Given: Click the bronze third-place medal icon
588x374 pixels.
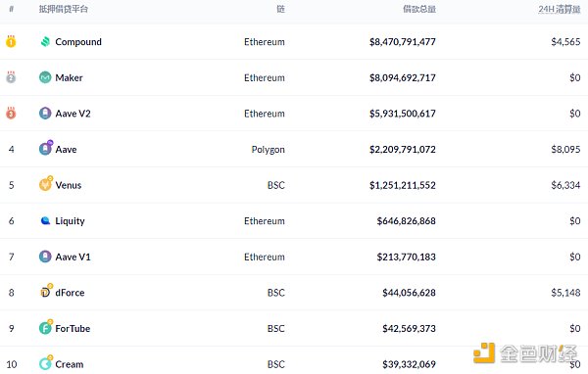Looking at the screenshot, I should 11,113.
